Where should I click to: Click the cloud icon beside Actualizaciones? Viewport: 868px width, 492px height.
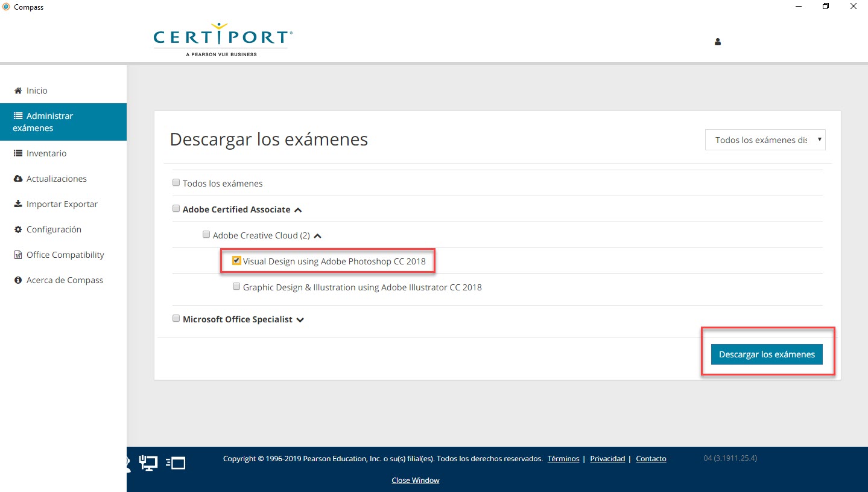(18, 179)
